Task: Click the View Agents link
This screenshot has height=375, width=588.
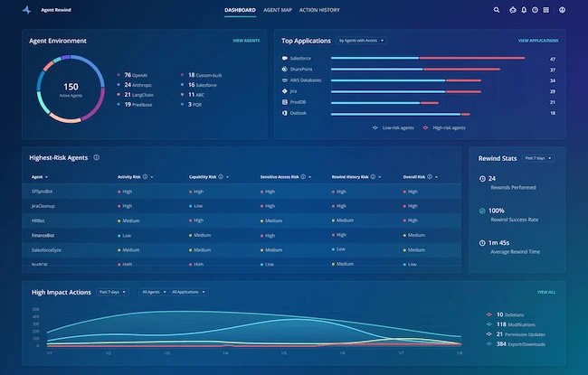Action: (246, 41)
